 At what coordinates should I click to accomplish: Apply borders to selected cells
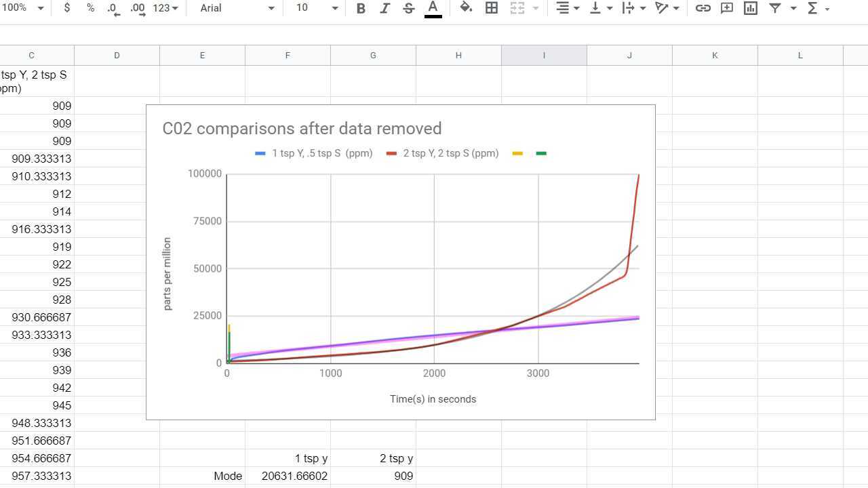point(492,8)
